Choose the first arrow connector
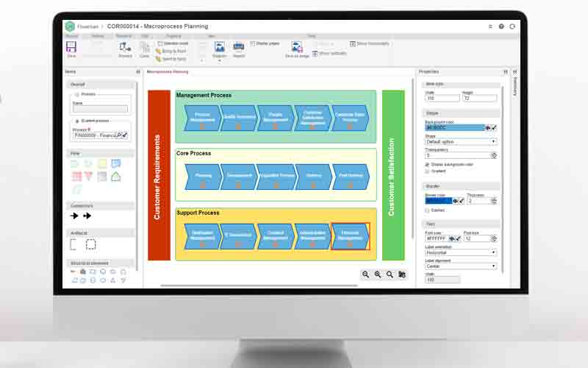The height and width of the screenshot is (368, 588). (74, 216)
